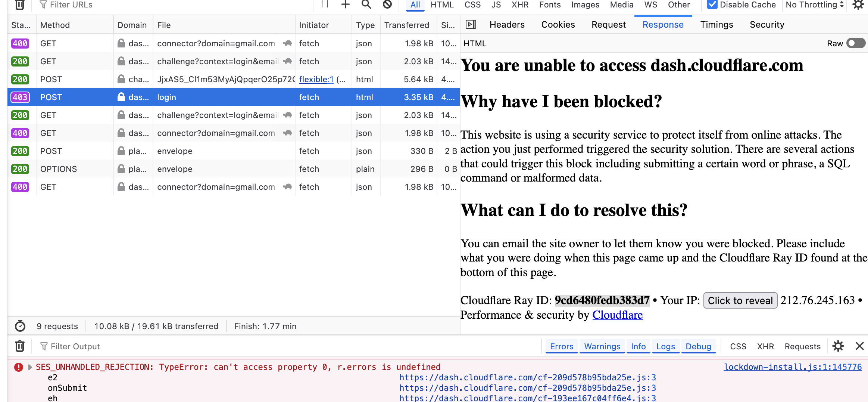Enable console toolbar CSS filter
868x402 pixels.
(738, 346)
